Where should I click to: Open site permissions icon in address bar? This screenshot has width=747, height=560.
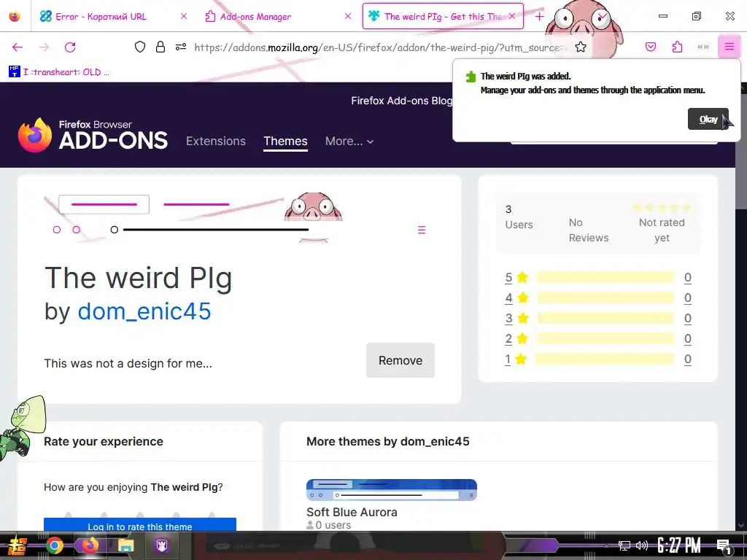[181, 47]
